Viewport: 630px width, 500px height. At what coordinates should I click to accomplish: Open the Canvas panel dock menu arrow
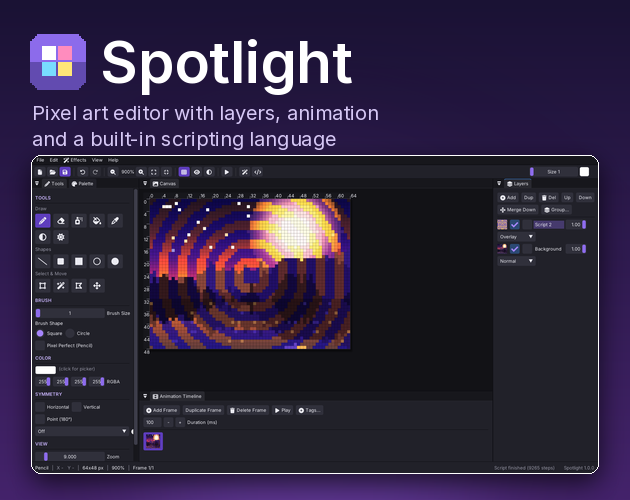[145, 183]
